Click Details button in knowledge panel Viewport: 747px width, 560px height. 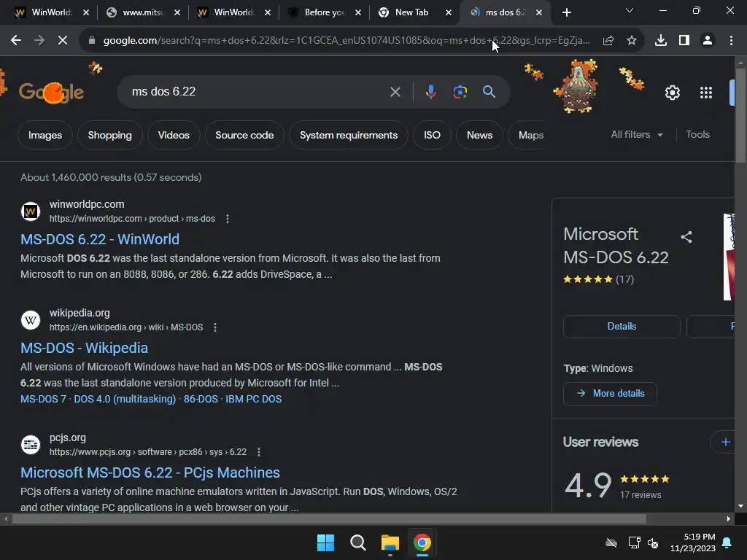[622, 326]
